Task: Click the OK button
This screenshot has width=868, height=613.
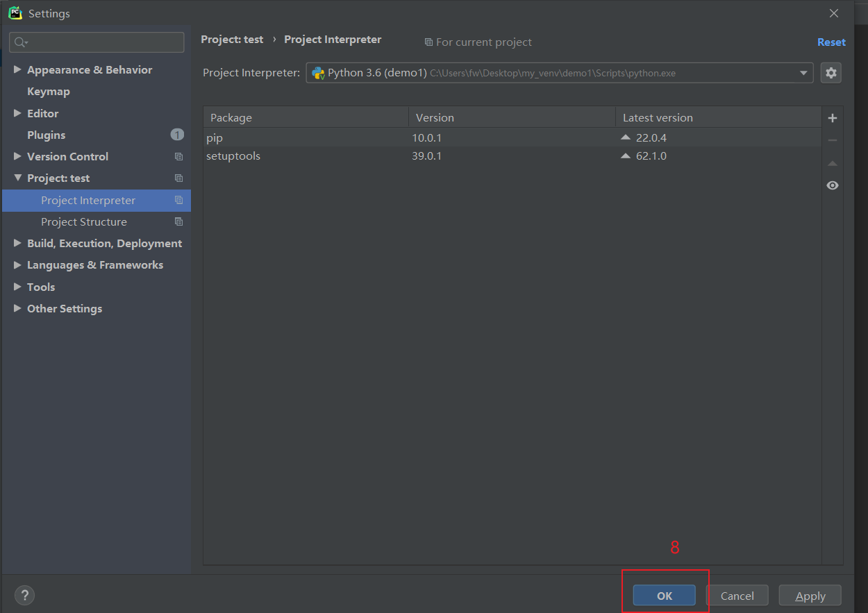Action: [x=665, y=596]
